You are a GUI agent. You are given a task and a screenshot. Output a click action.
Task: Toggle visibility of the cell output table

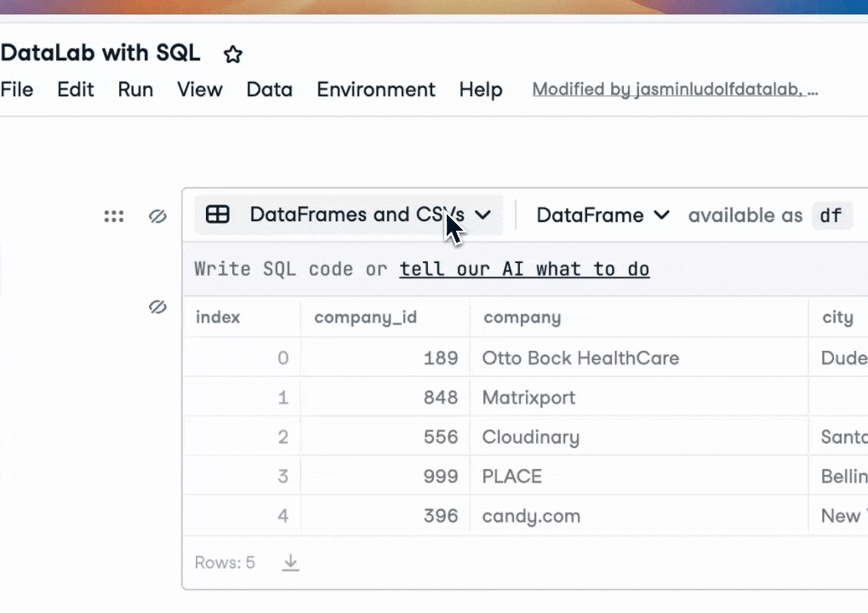coord(157,306)
